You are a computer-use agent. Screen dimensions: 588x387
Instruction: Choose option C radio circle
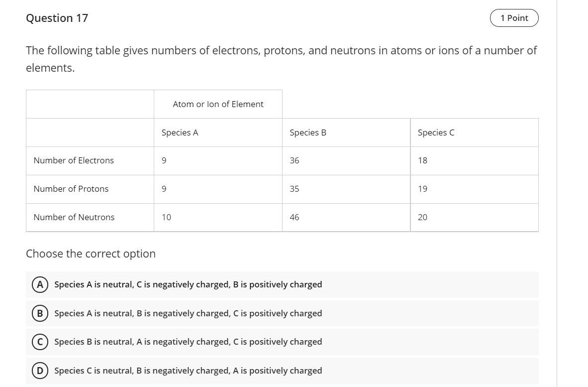40,342
